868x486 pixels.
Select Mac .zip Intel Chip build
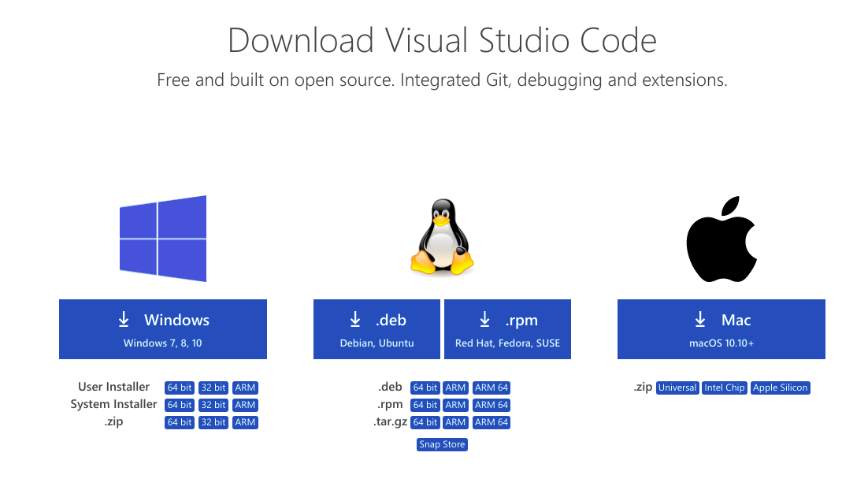pyautogui.click(x=725, y=388)
